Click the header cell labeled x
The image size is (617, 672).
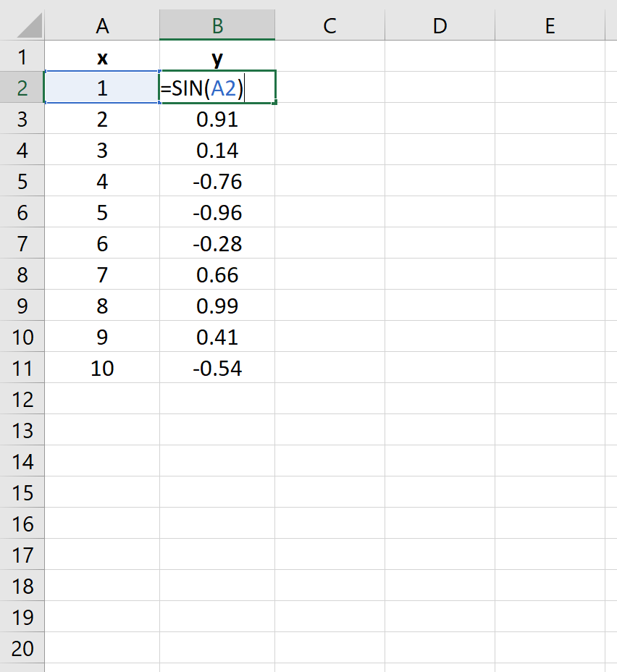[102, 56]
